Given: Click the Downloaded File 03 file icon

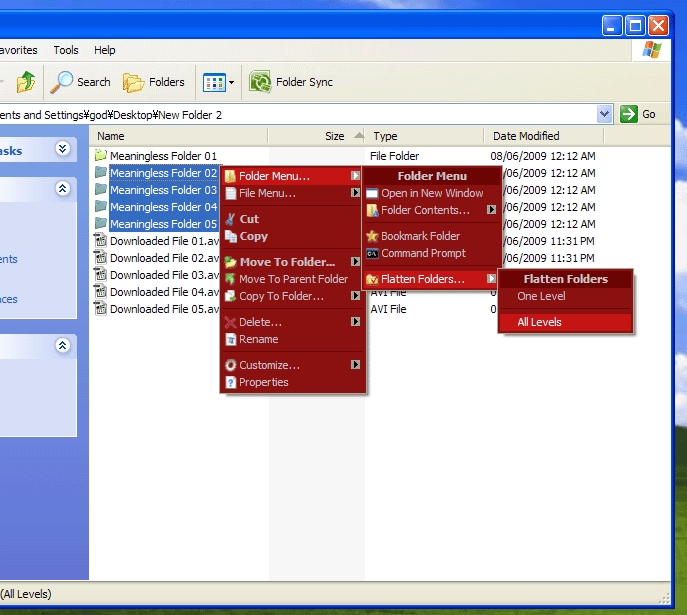Looking at the screenshot, I should [100, 275].
